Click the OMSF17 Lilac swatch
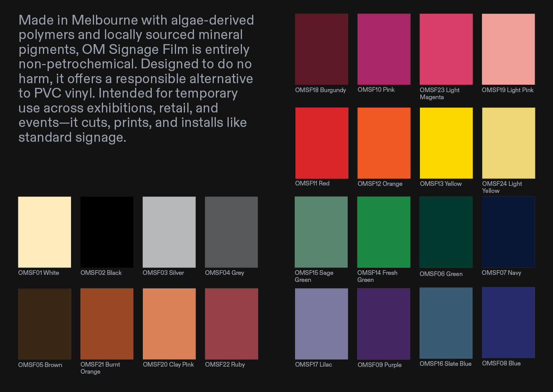553x392 pixels. pyautogui.click(x=321, y=324)
